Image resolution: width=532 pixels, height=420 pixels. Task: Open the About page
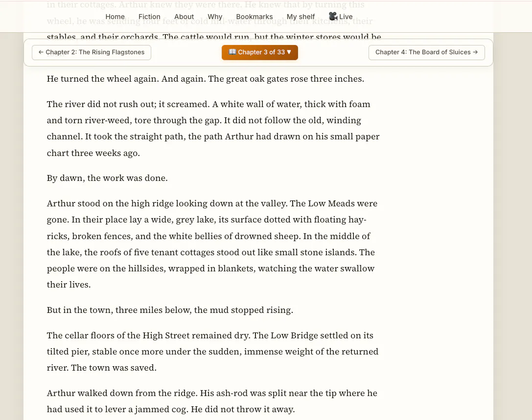[184, 17]
